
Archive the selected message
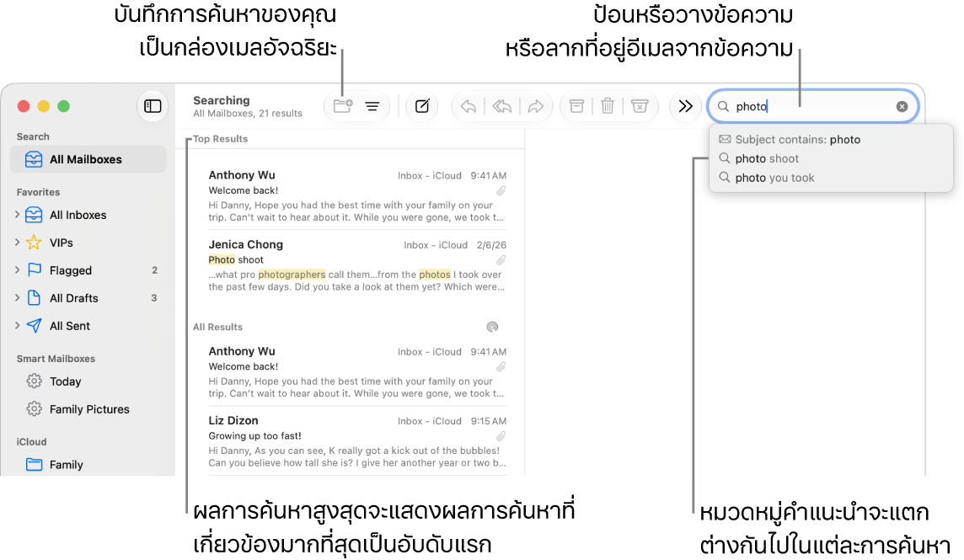[576, 106]
